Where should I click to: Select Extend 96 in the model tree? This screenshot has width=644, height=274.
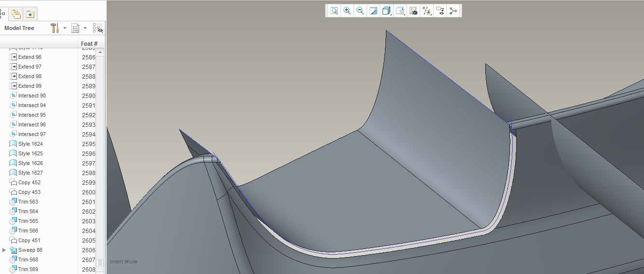[x=29, y=57]
